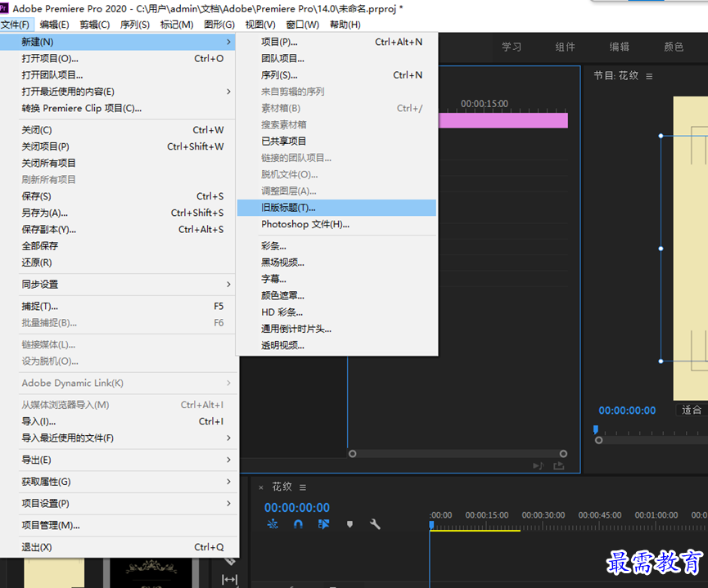Select the pink clip bar in source timeline

[503, 120]
